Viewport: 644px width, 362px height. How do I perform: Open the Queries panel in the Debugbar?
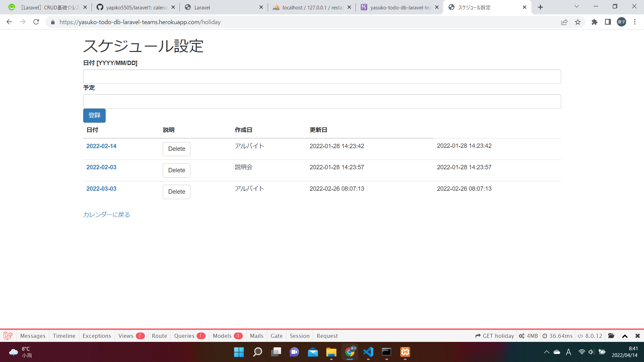(185, 336)
